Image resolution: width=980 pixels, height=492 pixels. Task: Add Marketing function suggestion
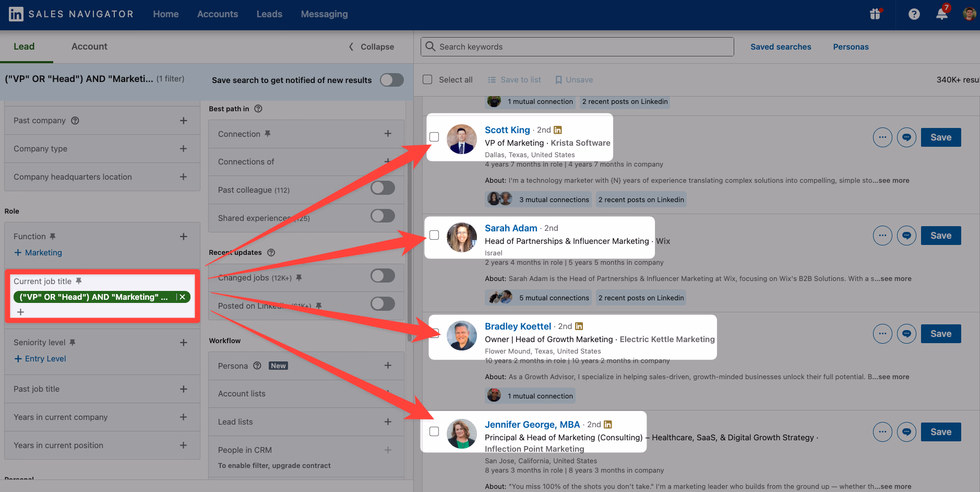click(38, 253)
